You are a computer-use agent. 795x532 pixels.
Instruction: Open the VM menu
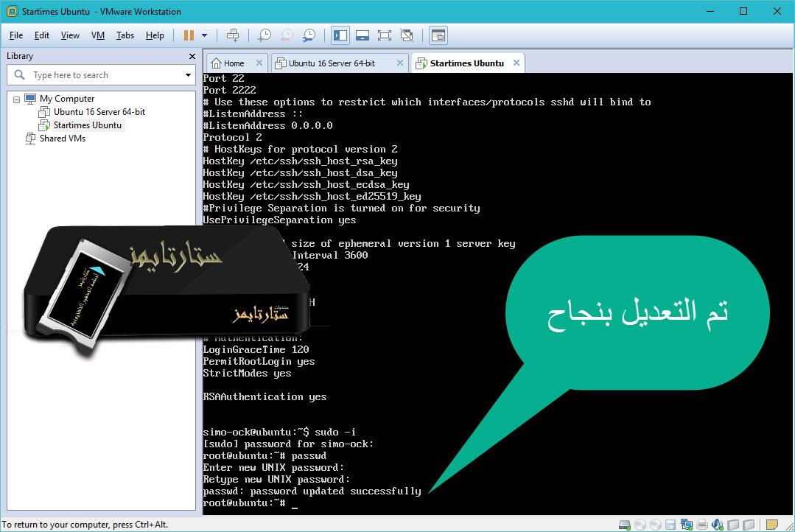tap(99, 35)
